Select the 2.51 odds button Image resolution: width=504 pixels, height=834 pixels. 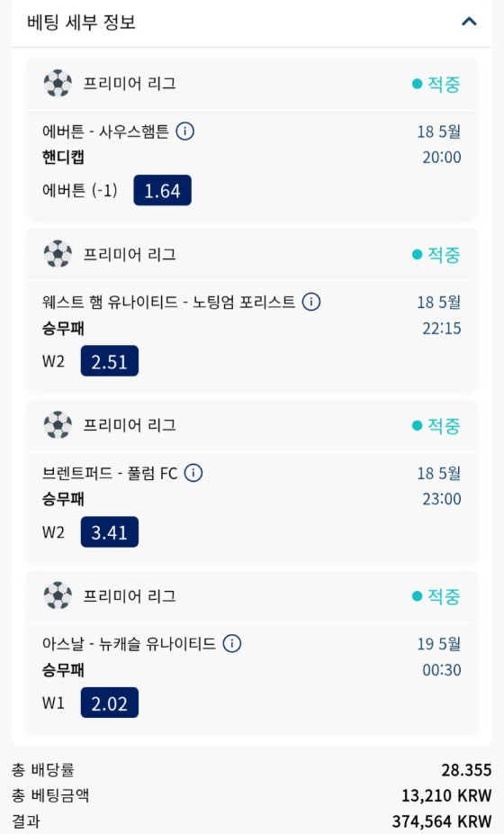pos(110,361)
